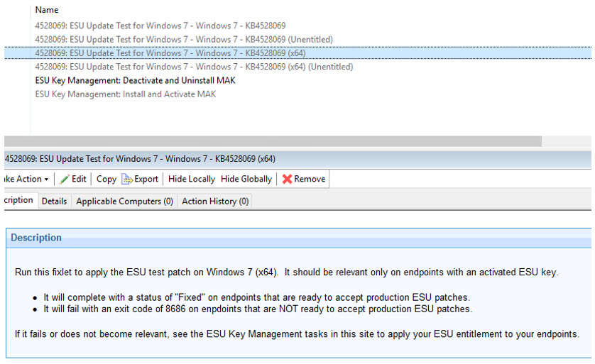Go to the Applicable Computers (0) tab
Screen dimensions: 595x364
124,202
